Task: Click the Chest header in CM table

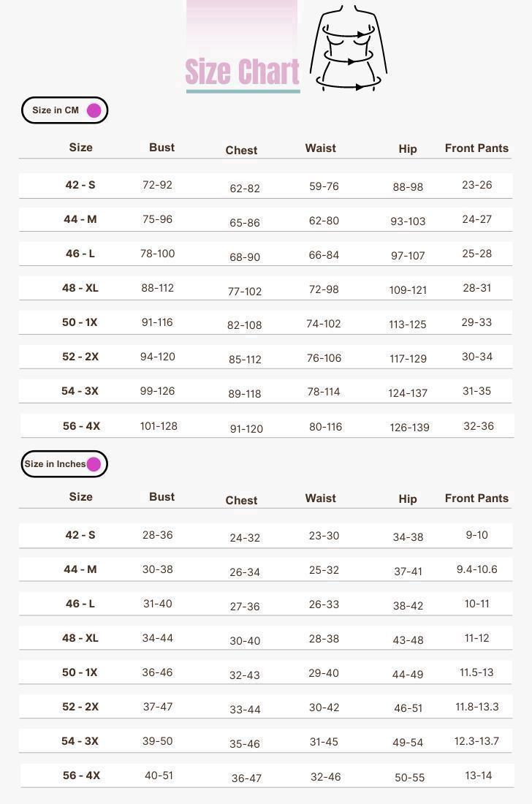Action: [x=241, y=150]
